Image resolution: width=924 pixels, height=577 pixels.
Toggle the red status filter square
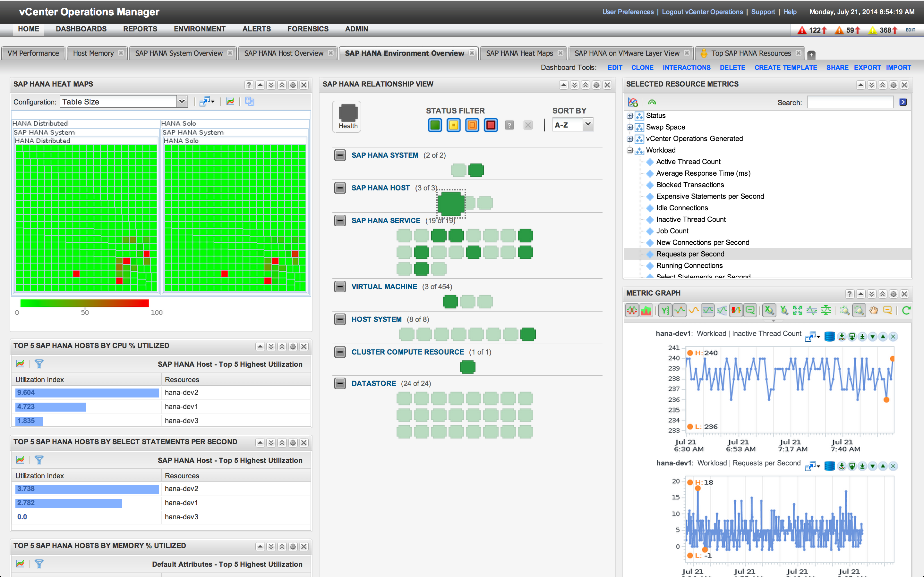(x=491, y=125)
